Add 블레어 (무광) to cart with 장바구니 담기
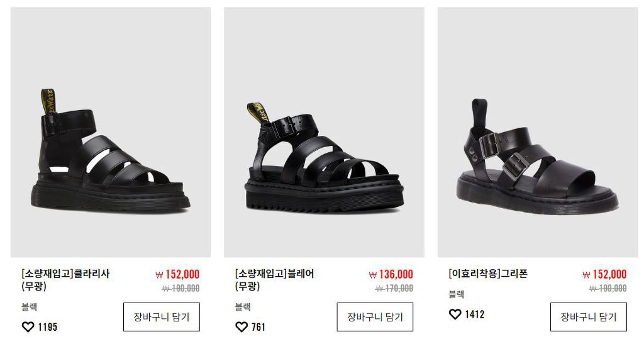 coord(375,317)
